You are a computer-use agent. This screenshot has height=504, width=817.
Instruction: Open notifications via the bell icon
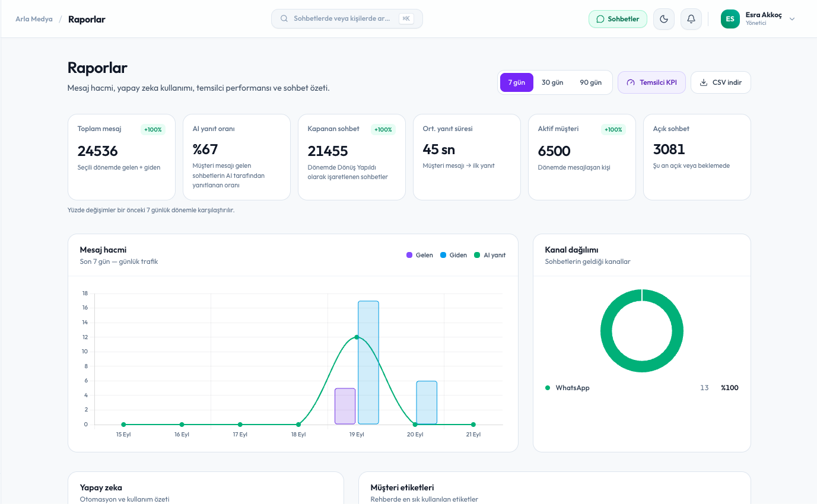tap(691, 19)
